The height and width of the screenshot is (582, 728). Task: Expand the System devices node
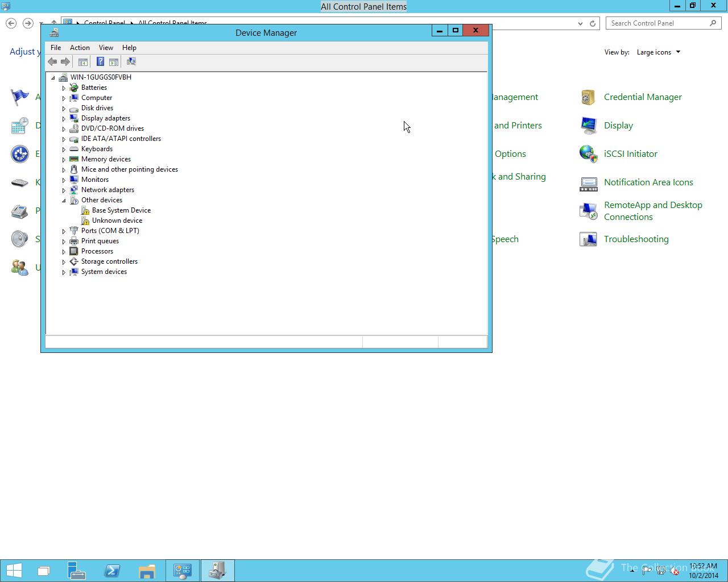(64, 272)
